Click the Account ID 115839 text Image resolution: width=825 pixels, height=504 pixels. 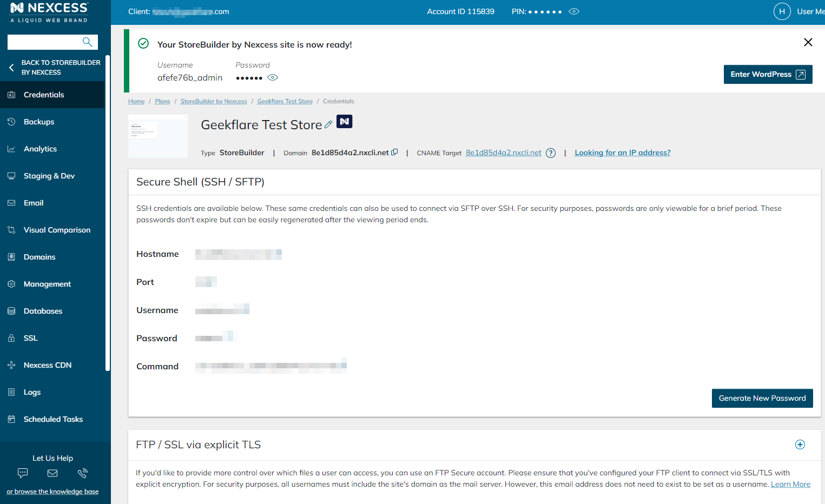click(x=461, y=11)
